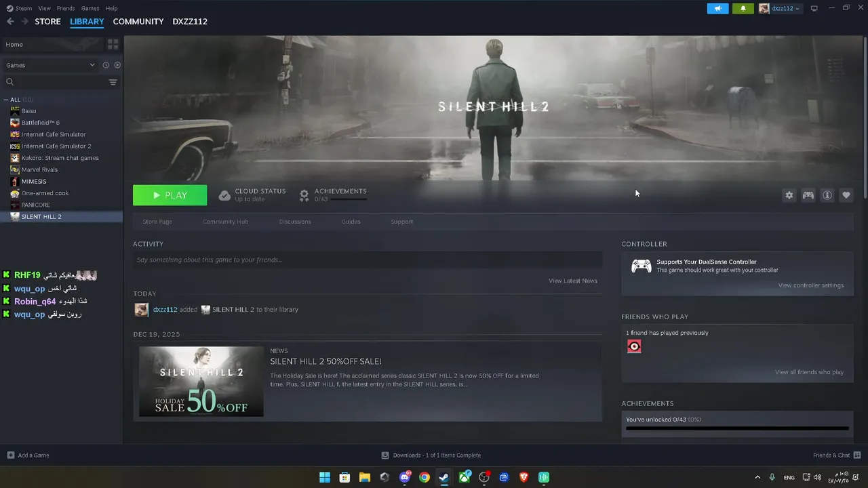Open the library collections grid view icon
The width and height of the screenshot is (868, 488).
tap(113, 44)
